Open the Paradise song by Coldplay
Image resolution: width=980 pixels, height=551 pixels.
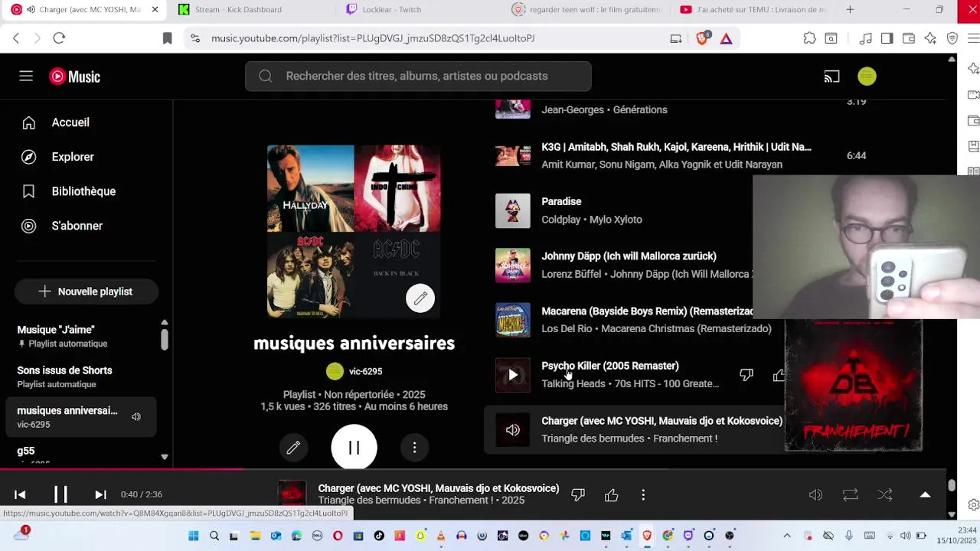pos(561,201)
